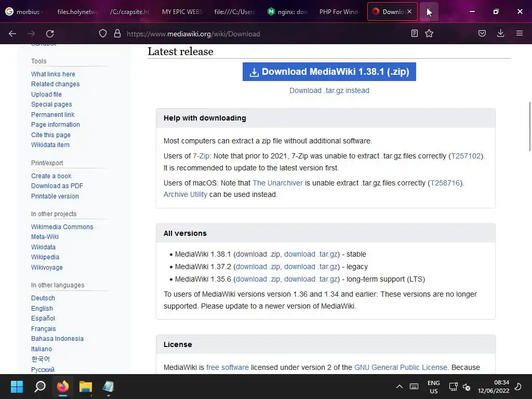This screenshot has height=399, width=532.
Task: Download MediaWiki 1.35.6 tar.gz
Action: [x=311, y=279]
